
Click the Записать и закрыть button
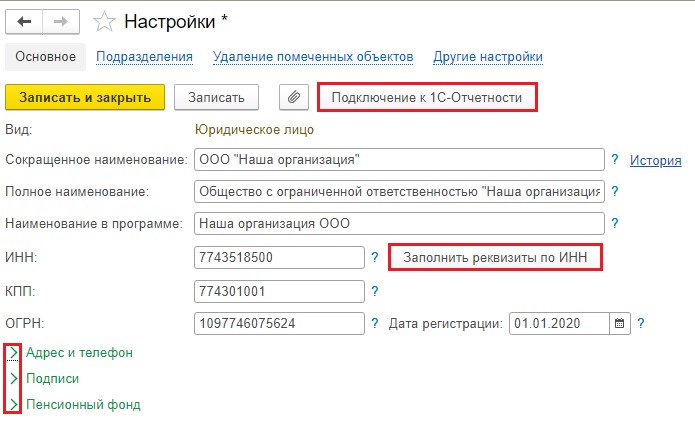(85, 97)
